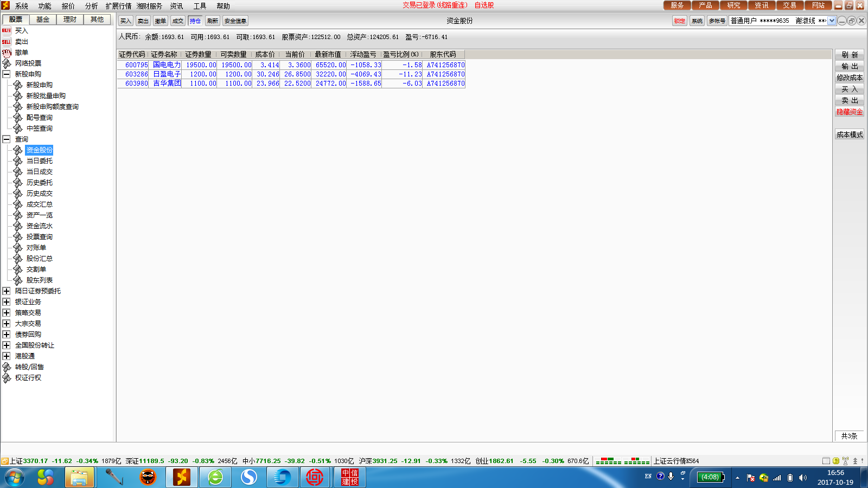This screenshot has height=488, width=868.
Task: Click the 撤单 cancel-order icon in sidebar
Action: 7,53
